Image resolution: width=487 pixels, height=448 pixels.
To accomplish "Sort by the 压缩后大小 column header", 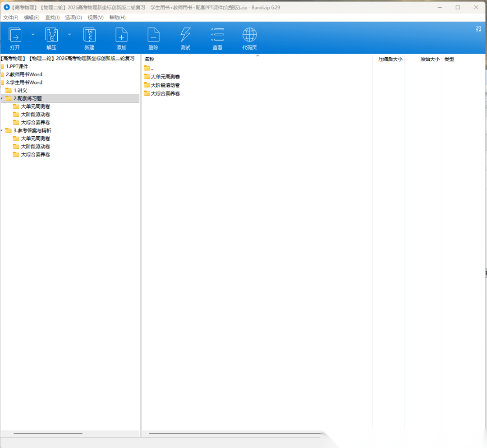I will pyautogui.click(x=390, y=59).
